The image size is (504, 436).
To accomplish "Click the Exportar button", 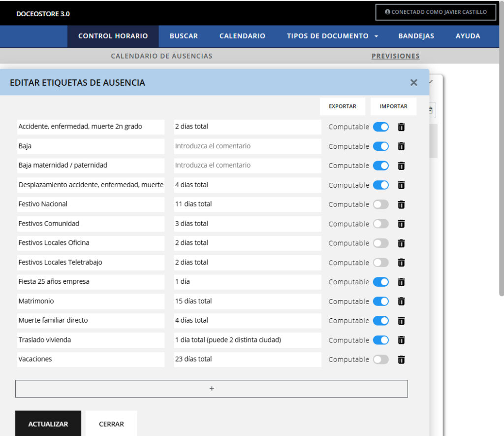I will [343, 106].
